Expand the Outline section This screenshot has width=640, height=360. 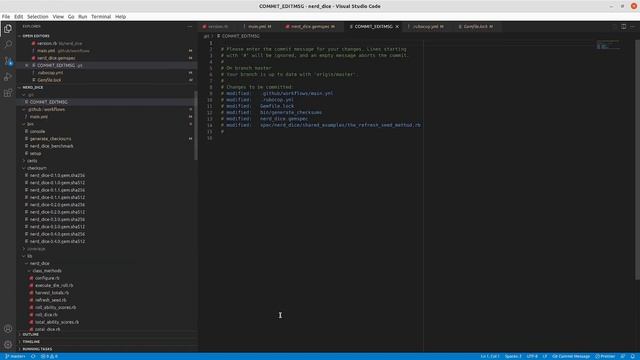tap(31, 335)
